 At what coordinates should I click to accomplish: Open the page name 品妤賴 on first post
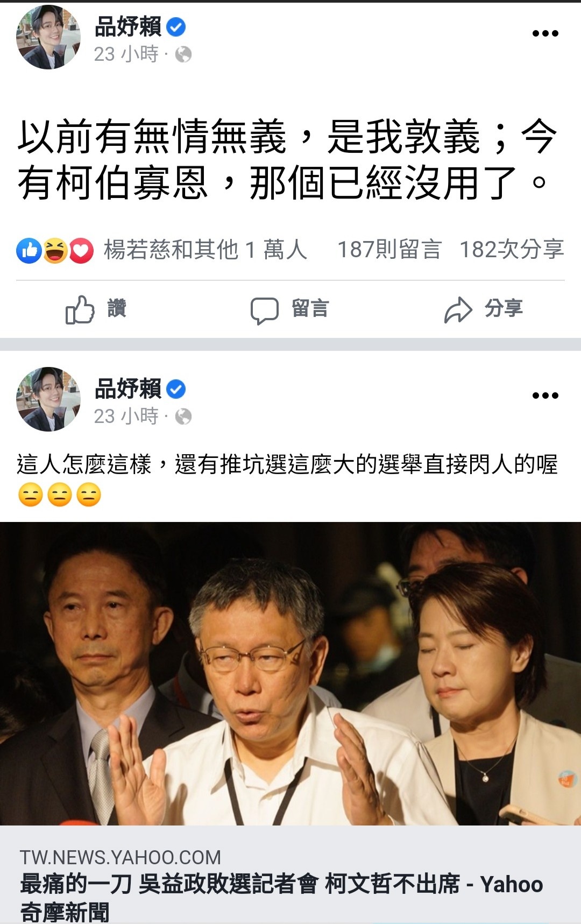pos(128,26)
